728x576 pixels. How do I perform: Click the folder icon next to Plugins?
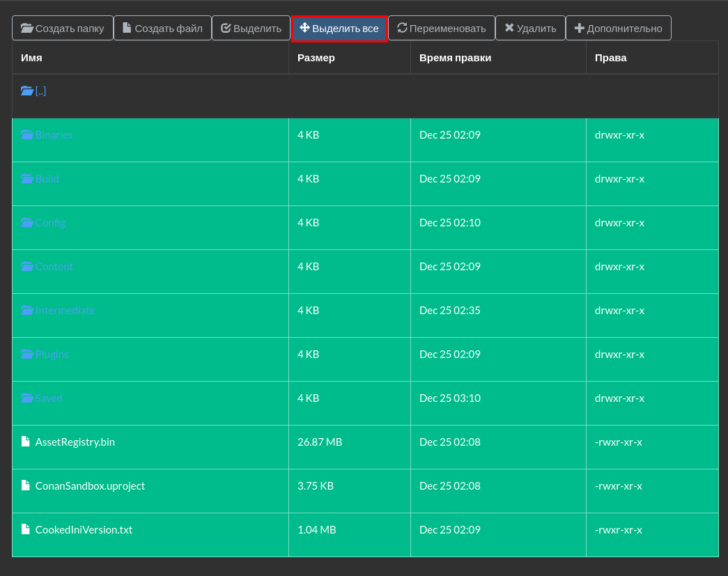27,354
